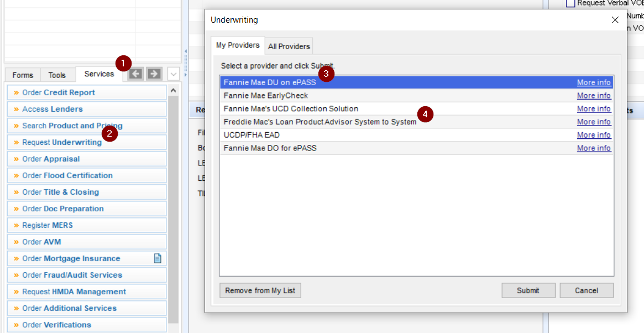Tick the Request Verbal VOE checkbox
This screenshot has height=333, width=644.
click(x=570, y=3)
